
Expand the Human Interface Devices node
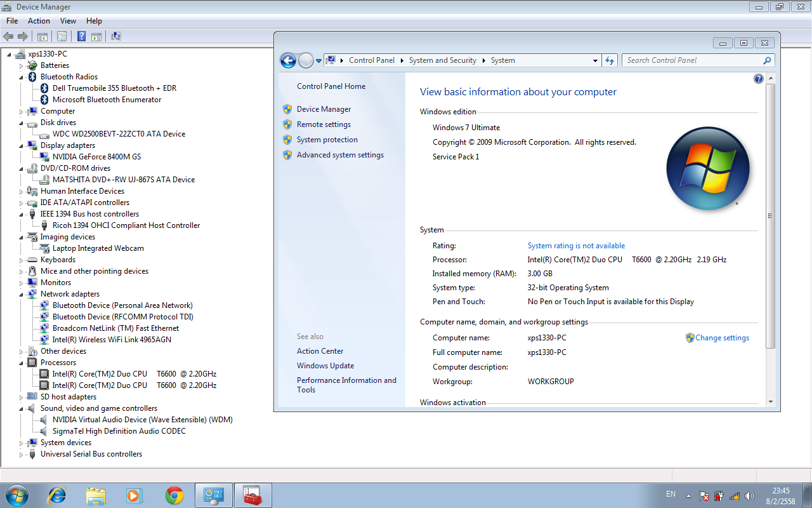tap(21, 192)
